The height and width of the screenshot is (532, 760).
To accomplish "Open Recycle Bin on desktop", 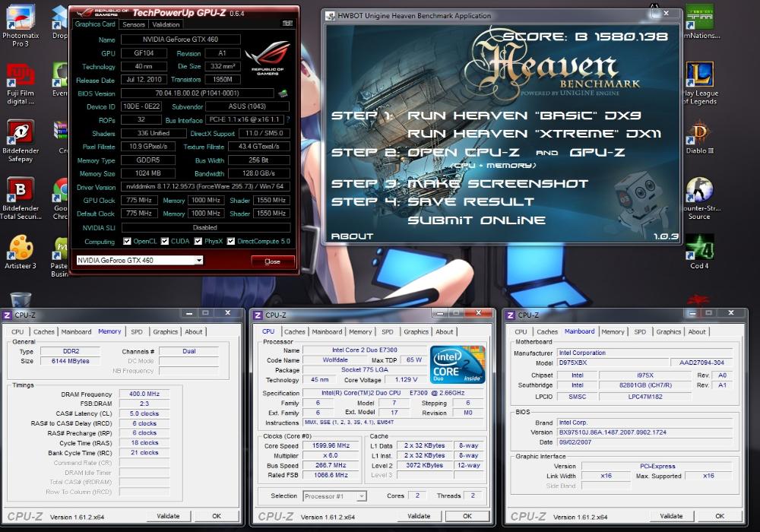I will [x=21, y=299].
